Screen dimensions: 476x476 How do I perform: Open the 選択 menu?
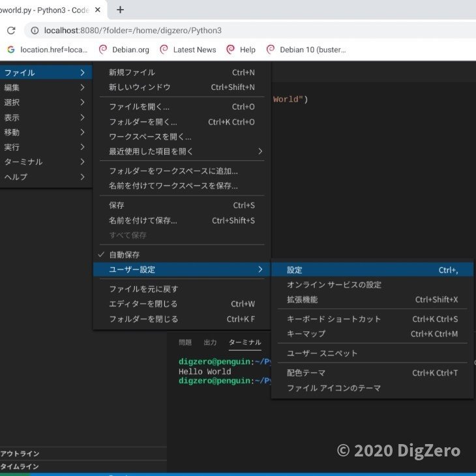(x=46, y=102)
